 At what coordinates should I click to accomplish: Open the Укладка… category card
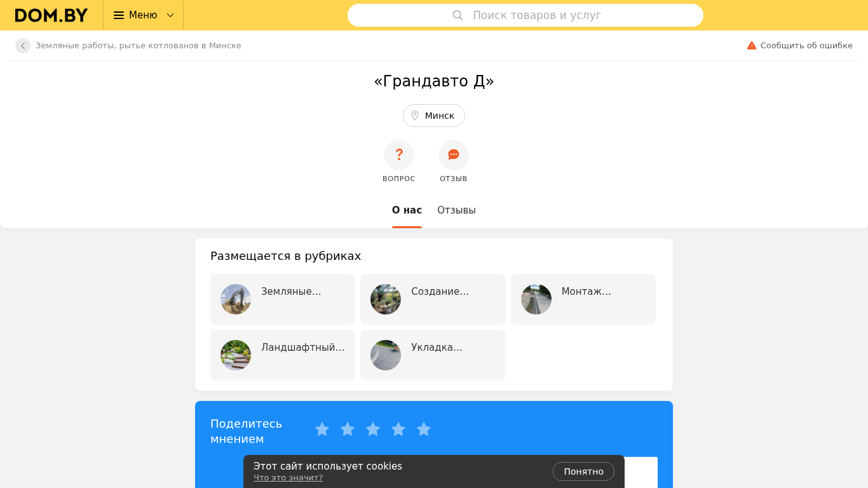pos(433,355)
